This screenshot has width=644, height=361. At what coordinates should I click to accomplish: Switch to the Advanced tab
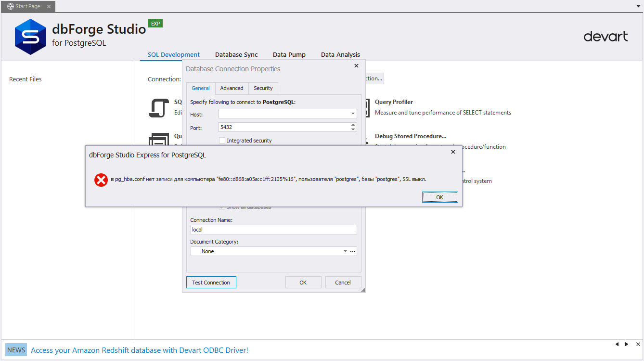pyautogui.click(x=232, y=88)
